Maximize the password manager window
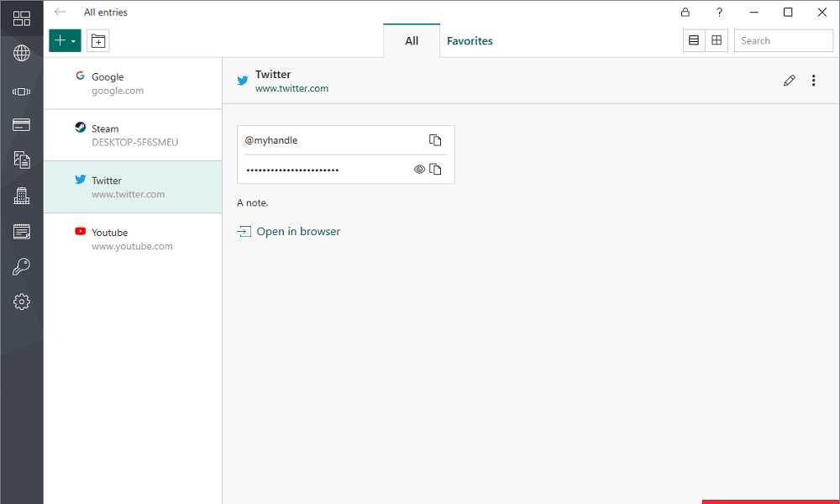This screenshot has width=840, height=504. coord(788,12)
